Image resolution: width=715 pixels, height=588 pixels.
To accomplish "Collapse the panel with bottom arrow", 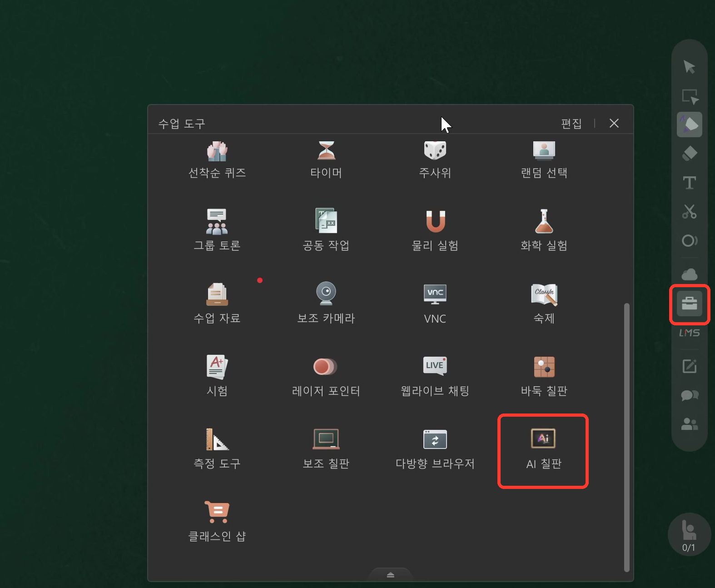I will [x=391, y=575].
